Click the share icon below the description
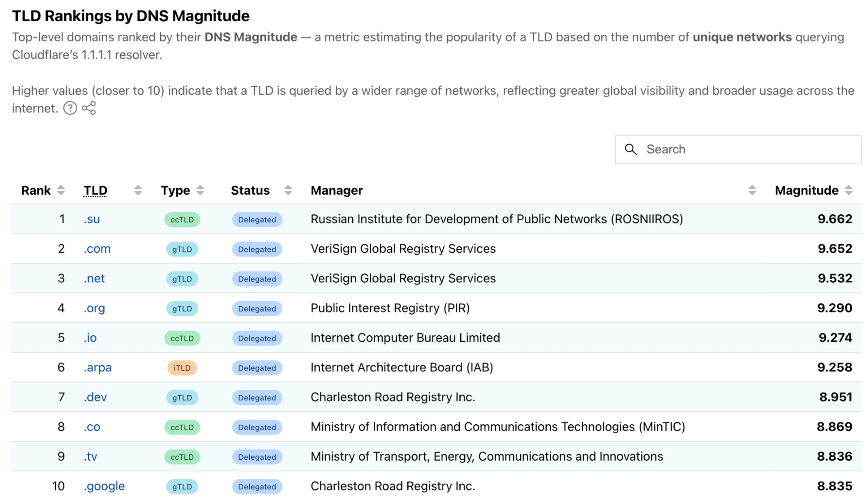The height and width of the screenshot is (498, 868). click(x=89, y=108)
